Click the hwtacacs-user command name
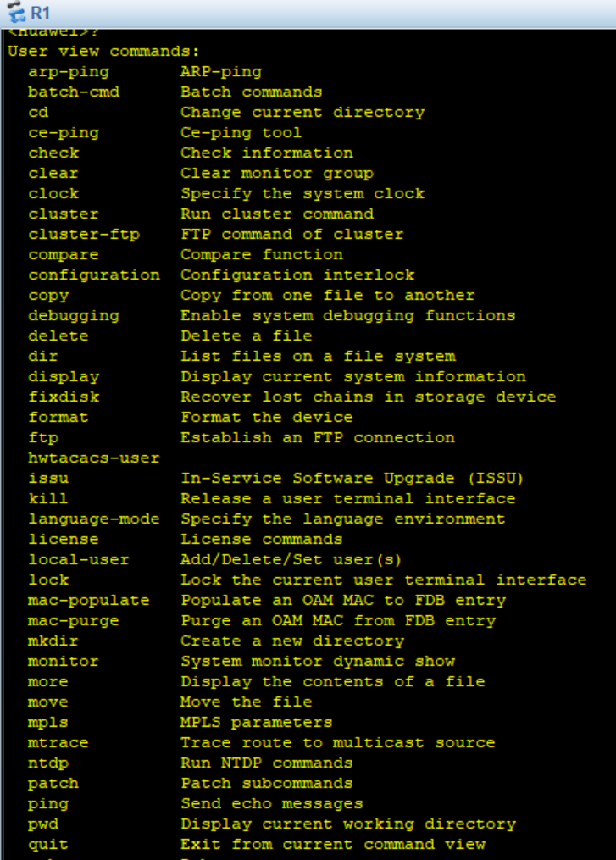The width and height of the screenshot is (616, 860). pos(94,458)
